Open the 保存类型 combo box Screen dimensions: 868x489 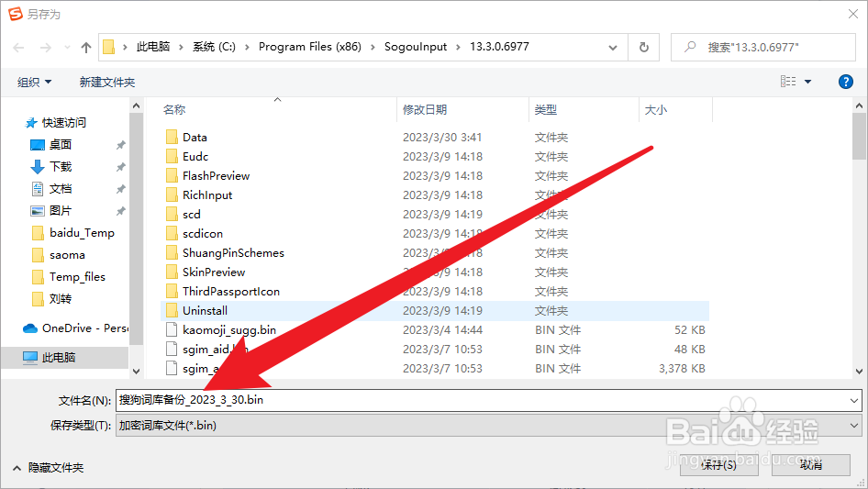click(x=488, y=426)
